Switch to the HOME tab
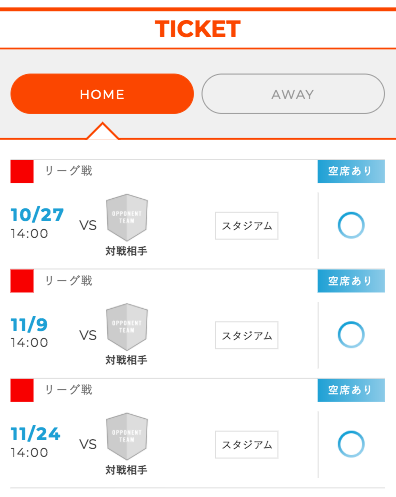Viewport: 396px width, 497px height. [102, 94]
